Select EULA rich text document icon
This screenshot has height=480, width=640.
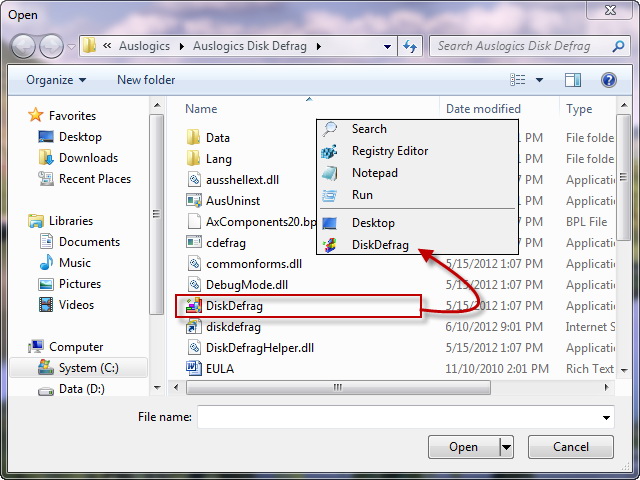(194, 369)
